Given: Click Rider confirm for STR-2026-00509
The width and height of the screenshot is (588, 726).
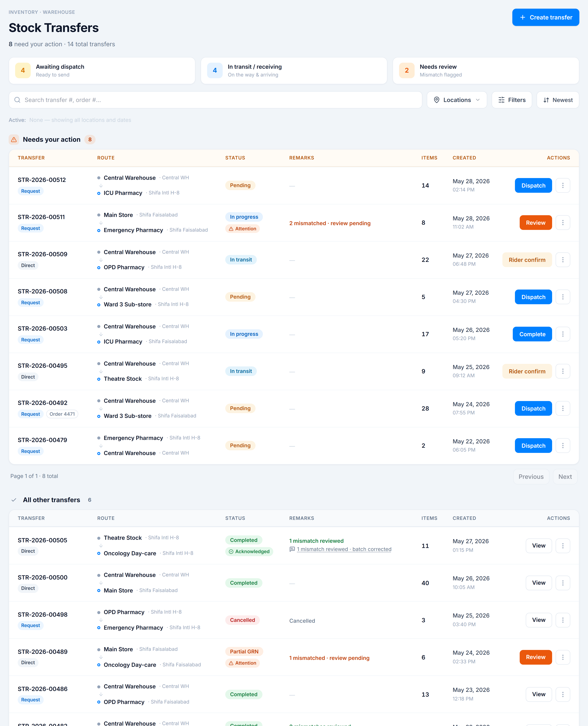Looking at the screenshot, I should (527, 260).
